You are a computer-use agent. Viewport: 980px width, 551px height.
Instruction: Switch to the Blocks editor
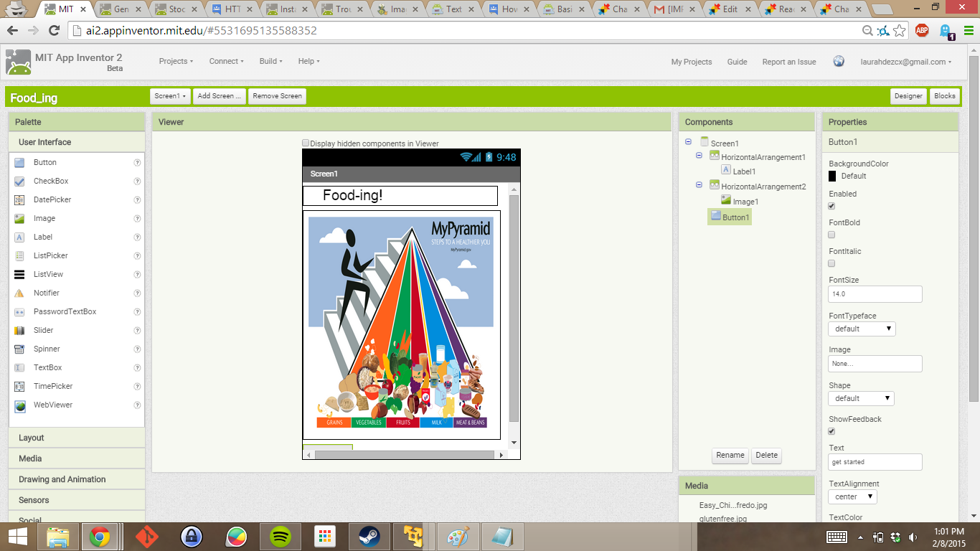tap(944, 96)
